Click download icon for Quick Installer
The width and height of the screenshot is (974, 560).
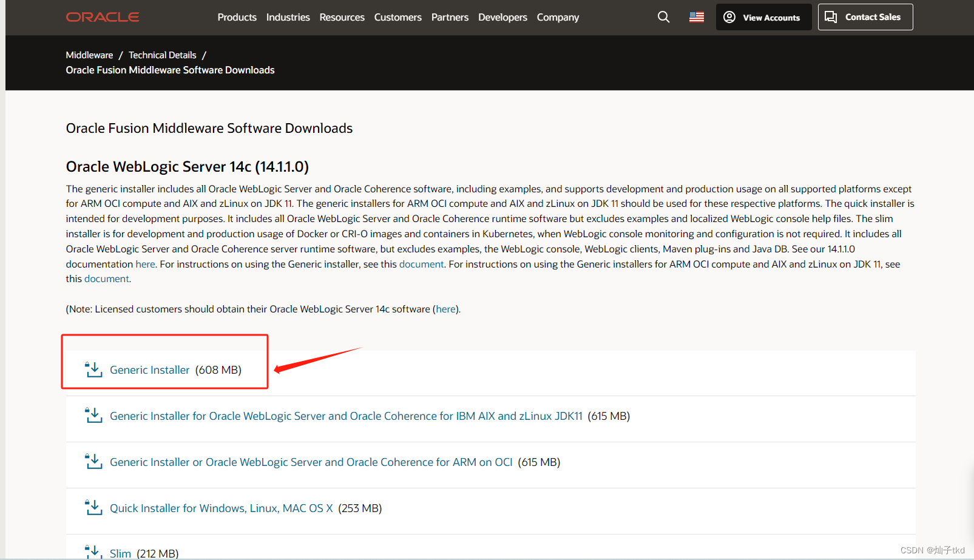tap(93, 508)
